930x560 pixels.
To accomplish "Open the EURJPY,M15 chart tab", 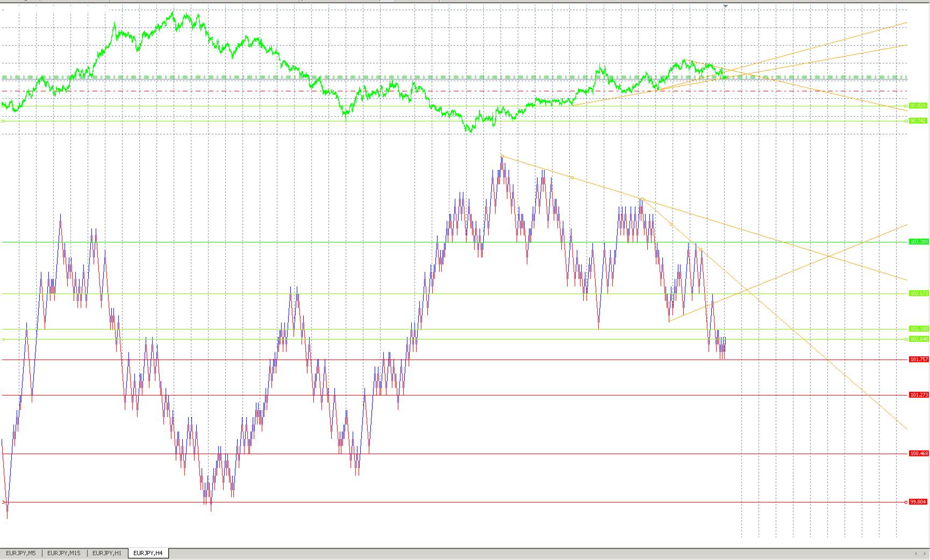I will 63,553.
